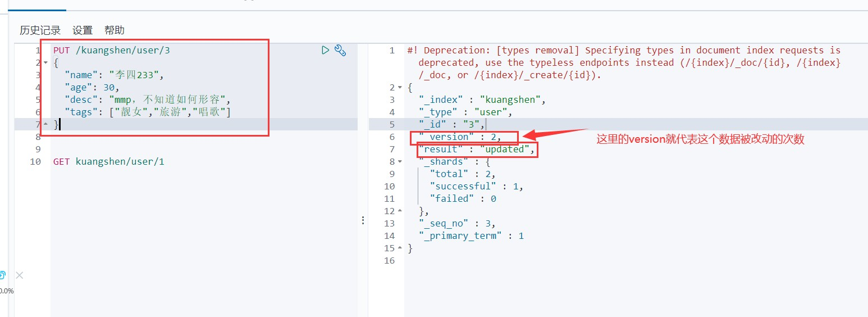Click the blue upload widget icon
The height and width of the screenshot is (317, 868).
point(2,275)
